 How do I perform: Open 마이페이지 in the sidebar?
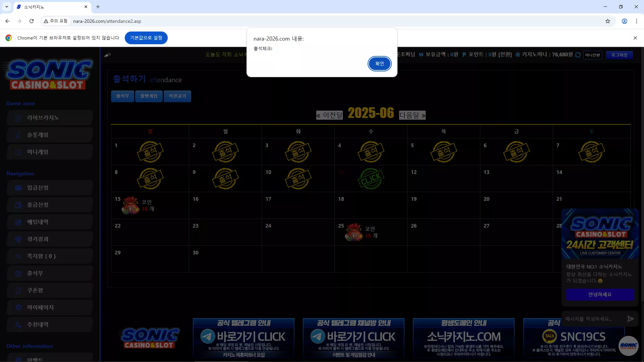click(x=50, y=307)
